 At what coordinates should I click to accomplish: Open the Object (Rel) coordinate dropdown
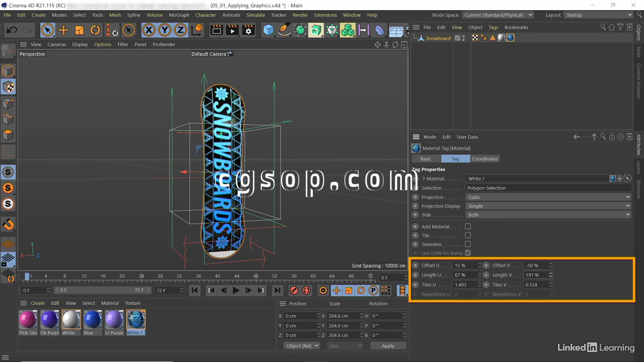point(302,346)
